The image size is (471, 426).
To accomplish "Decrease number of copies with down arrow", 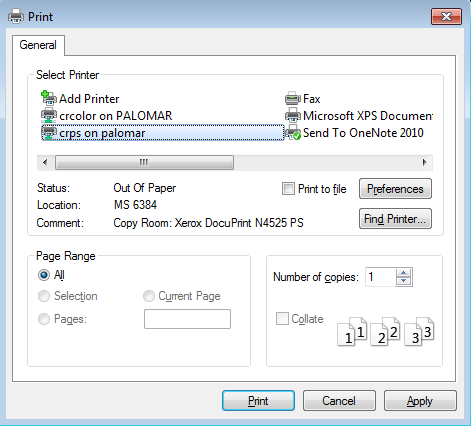I will pyautogui.click(x=404, y=281).
